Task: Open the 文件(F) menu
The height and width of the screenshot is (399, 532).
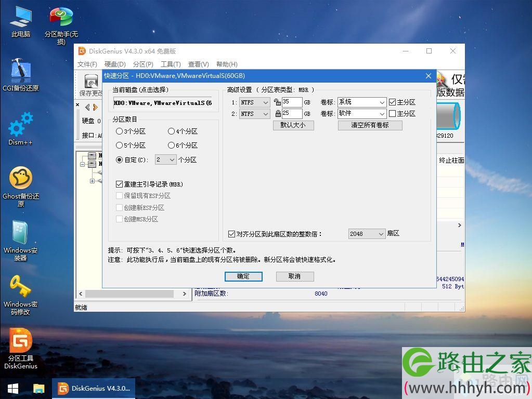Action: (87, 64)
